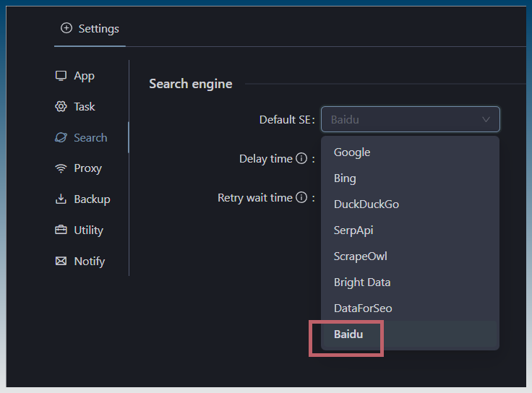
Task: Click the Default SE input field
Action: click(x=401, y=120)
